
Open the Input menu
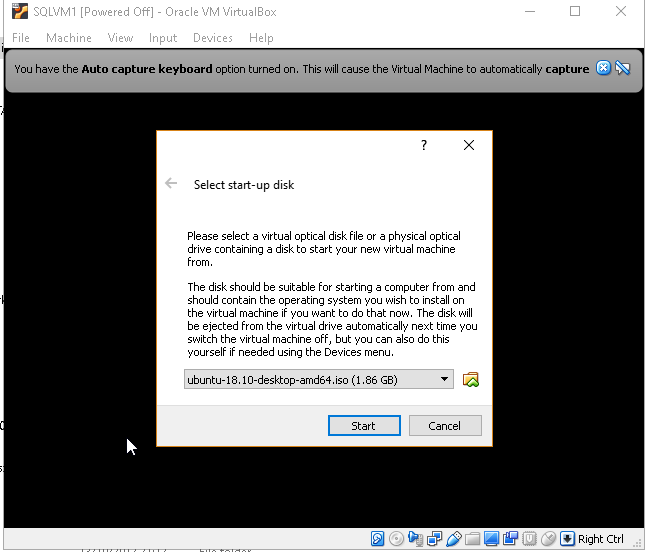163,38
